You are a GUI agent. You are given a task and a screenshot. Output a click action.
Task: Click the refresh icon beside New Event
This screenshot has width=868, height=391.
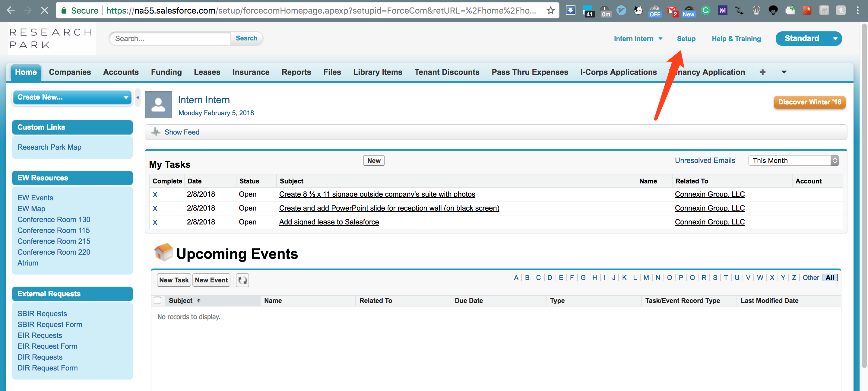pos(242,280)
